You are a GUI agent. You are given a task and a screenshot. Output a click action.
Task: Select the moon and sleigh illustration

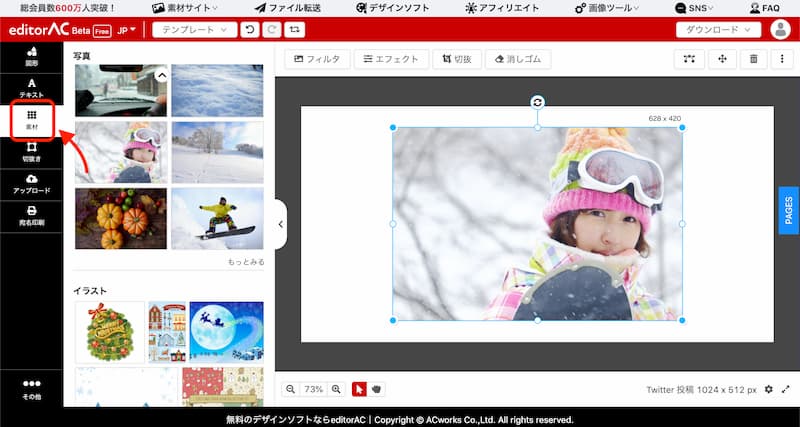(x=227, y=332)
